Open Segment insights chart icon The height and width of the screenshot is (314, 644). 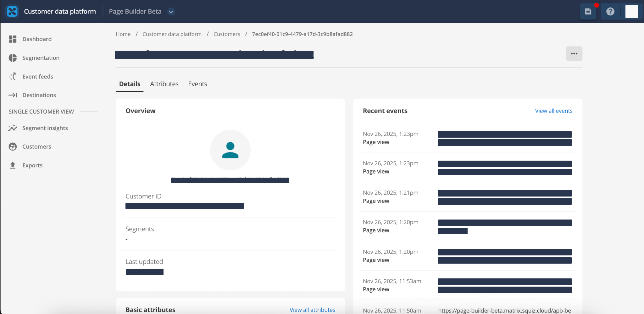pos(13,128)
